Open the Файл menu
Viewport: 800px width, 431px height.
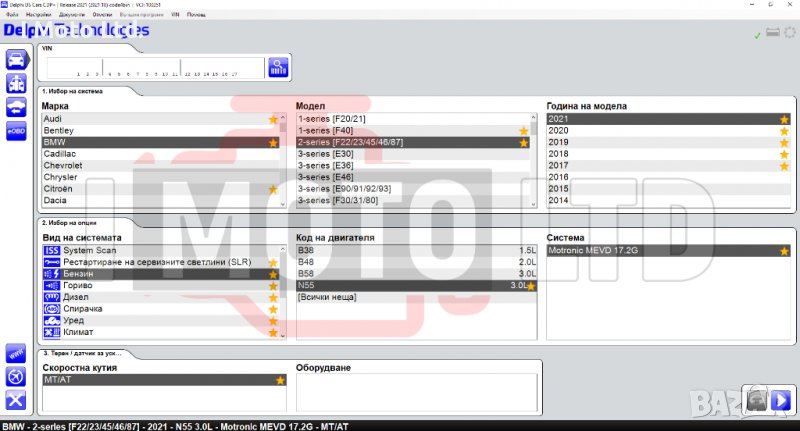[11, 16]
